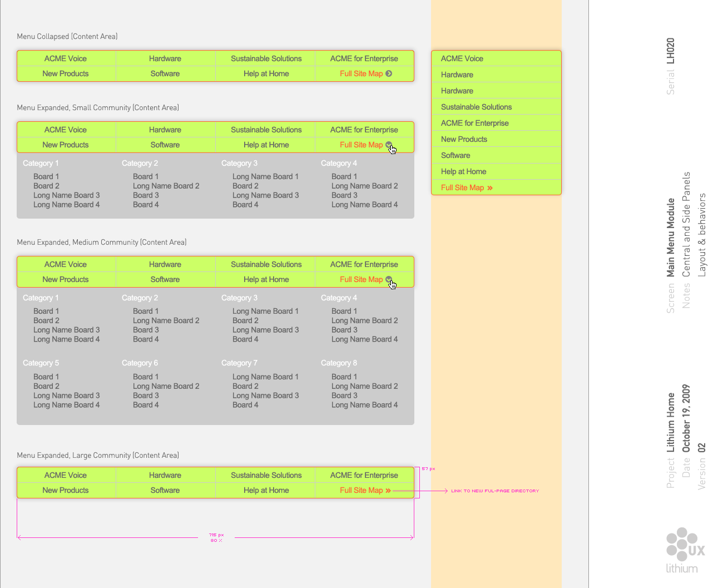The height and width of the screenshot is (588, 723).
Task: Select Hardware in the large community menu
Action: [165, 475]
